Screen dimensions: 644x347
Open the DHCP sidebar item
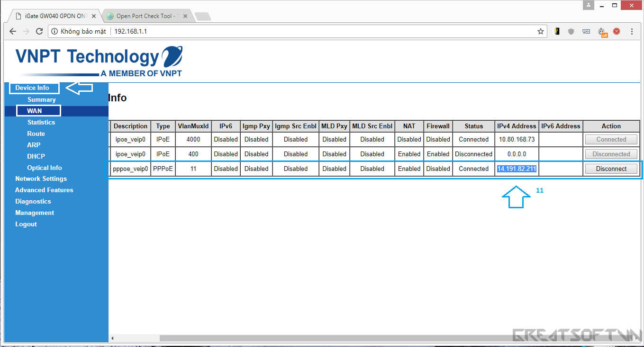36,156
